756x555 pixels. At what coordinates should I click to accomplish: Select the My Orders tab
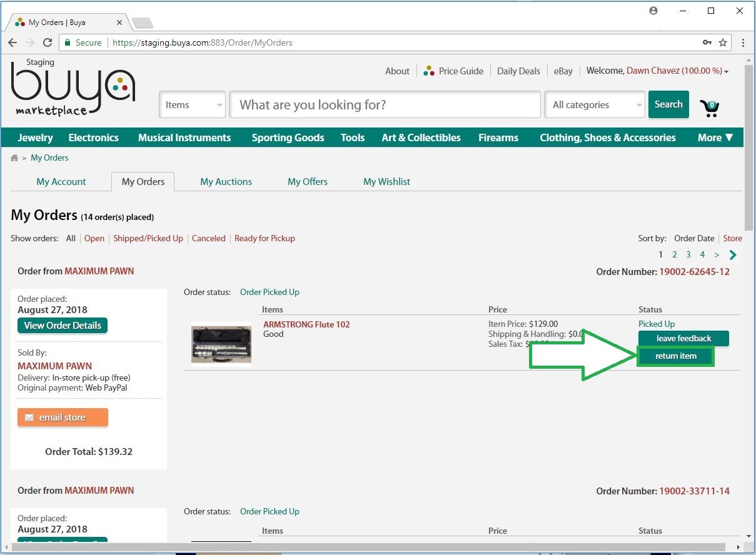click(143, 181)
